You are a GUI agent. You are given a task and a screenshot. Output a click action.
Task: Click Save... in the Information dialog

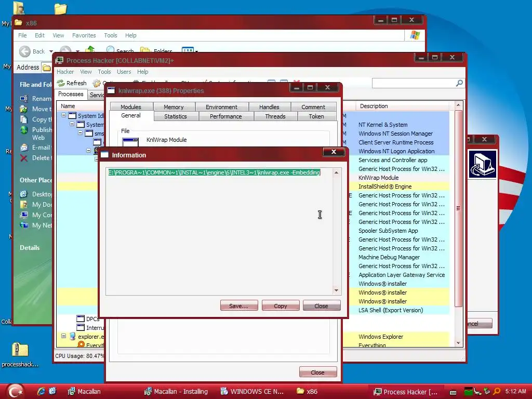click(239, 305)
